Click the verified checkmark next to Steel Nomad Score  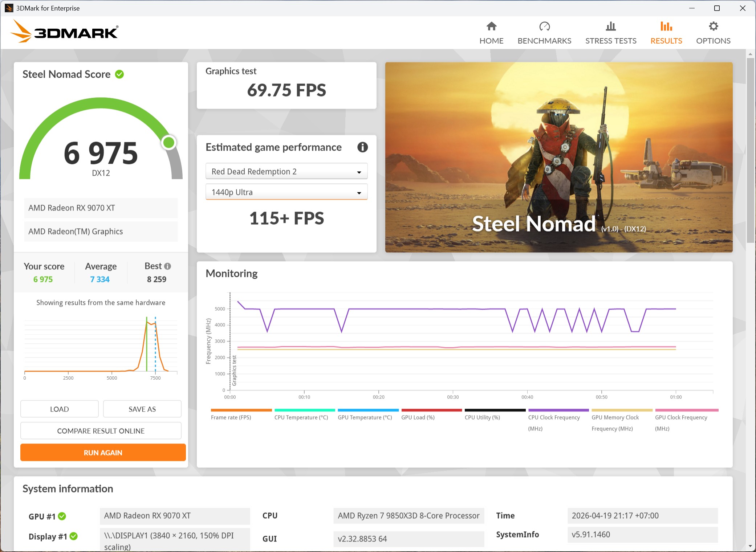click(x=120, y=74)
